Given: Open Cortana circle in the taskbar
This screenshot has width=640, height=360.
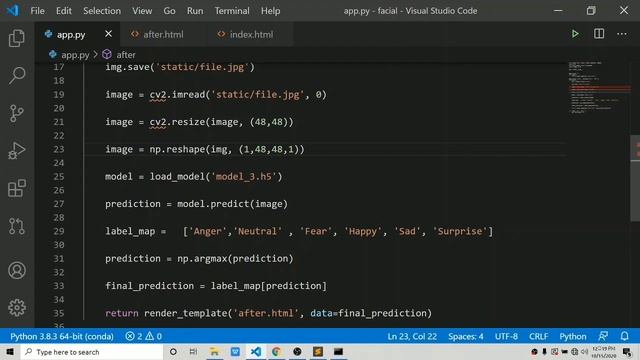Looking at the screenshot, I should [x=173, y=351].
